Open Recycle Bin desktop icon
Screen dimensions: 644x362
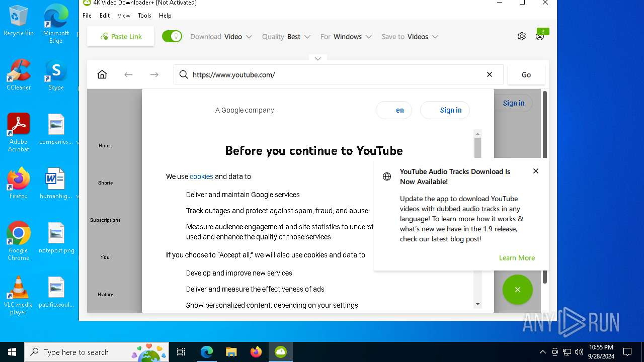[x=19, y=21]
